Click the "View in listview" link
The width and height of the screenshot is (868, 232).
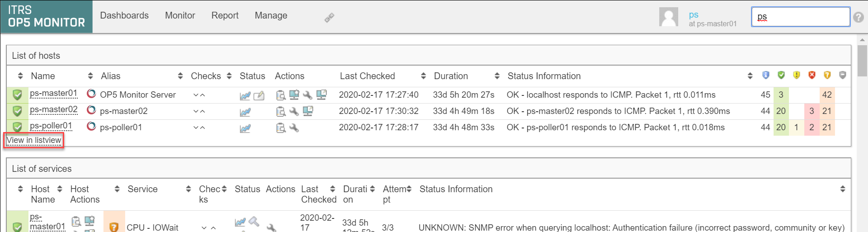click(x=34, y=140)
